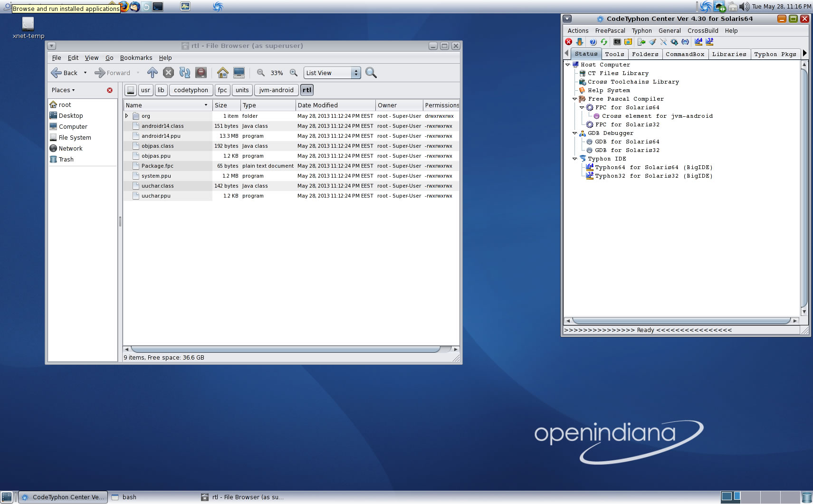Open the file search magnifier icon
The height and width of the screenshot is (504, 813).
tap(371, 73)
